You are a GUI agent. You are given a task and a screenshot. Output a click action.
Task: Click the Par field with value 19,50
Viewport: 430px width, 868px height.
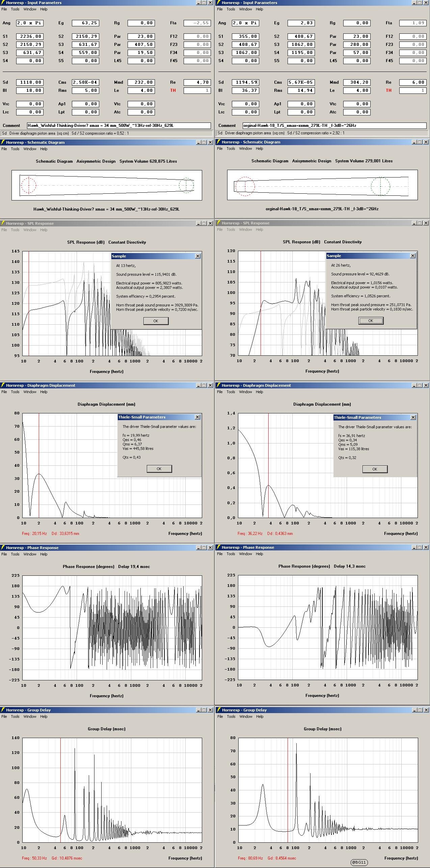(x=141, y=53)
